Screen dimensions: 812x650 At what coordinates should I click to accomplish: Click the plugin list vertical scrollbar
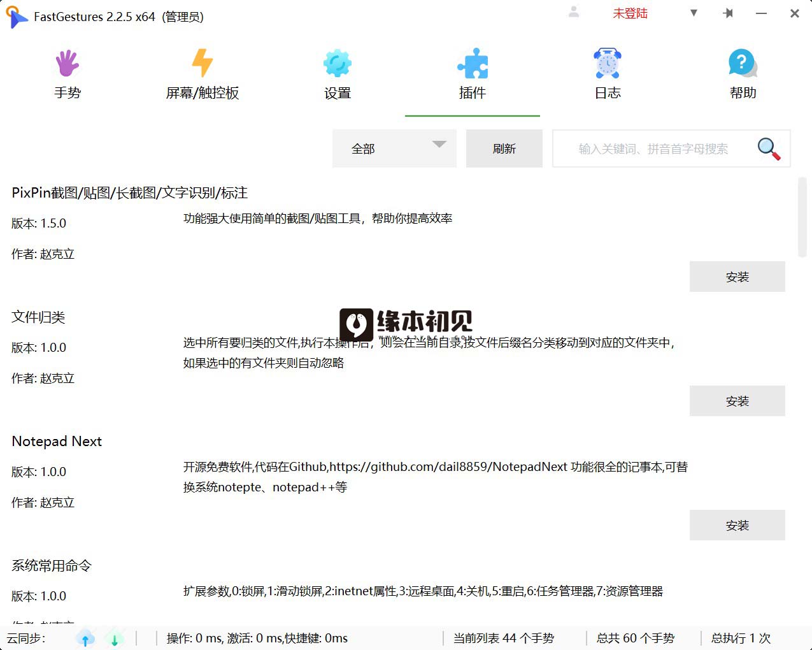(802, 218)
